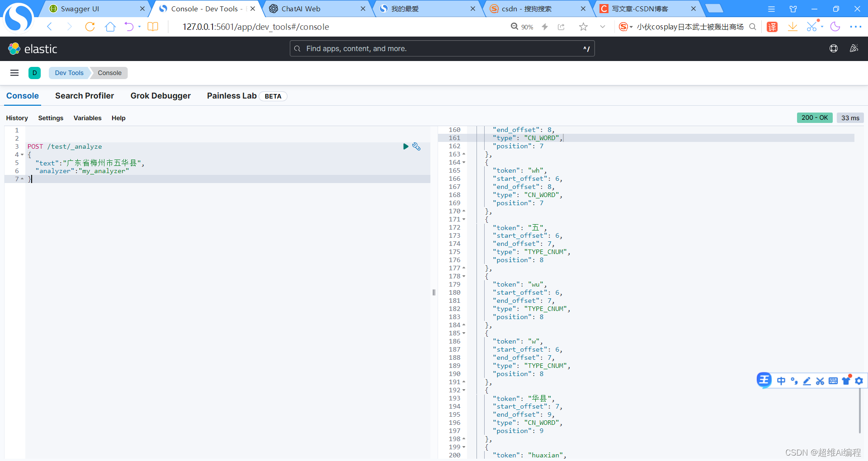Toggle Sogou IME Chinese/English mode
The height and width of the screenshot is (461, 868).
click(781, 381)
